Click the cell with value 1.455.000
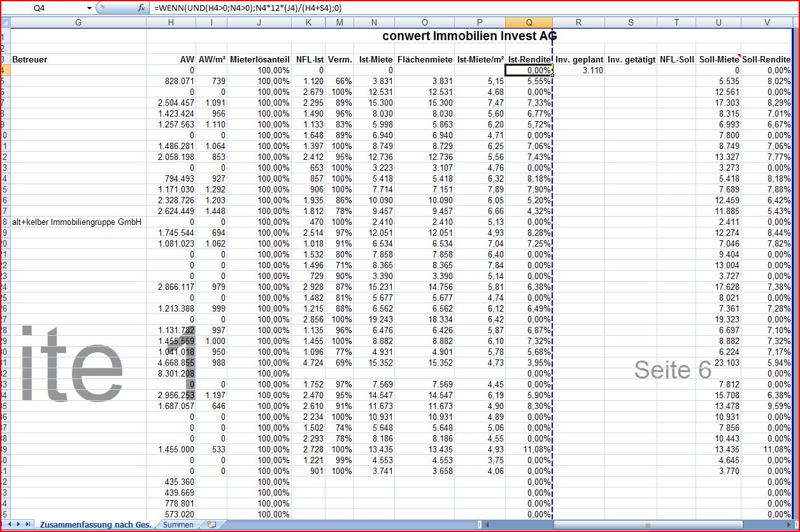Viewport: 800px width, 532px height. [x=171, y=449]
